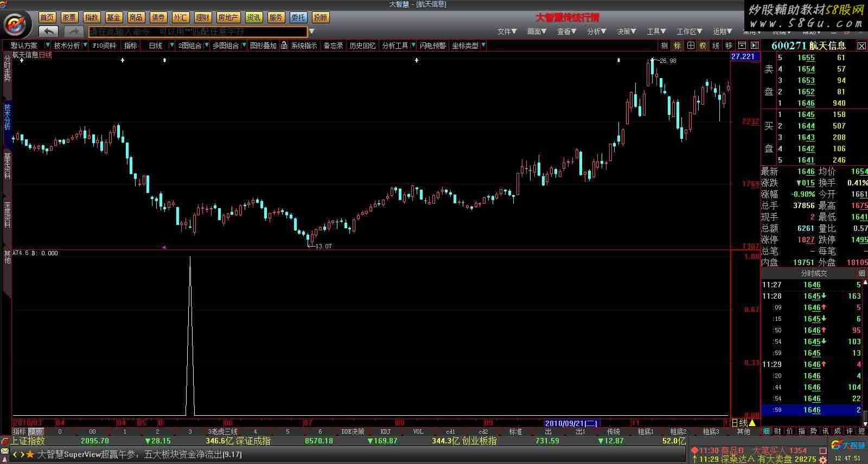
Task: Open the 默认方案 scheme dropdown
Action: pyautogui.click(x=48, y=46)
